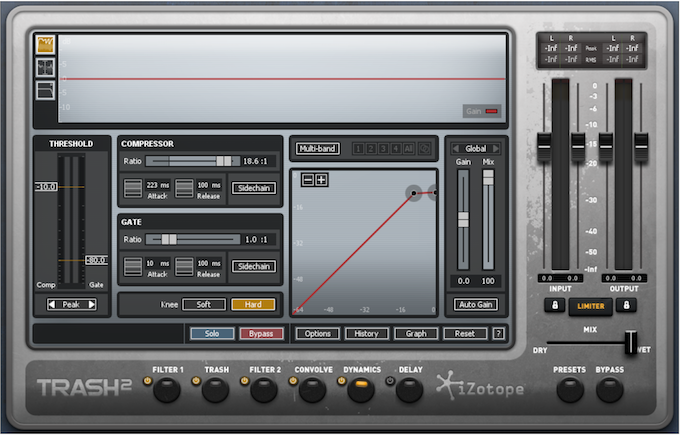Enable Auto Gain
Viewport: 680px width, 435px height.
(476, 304)
